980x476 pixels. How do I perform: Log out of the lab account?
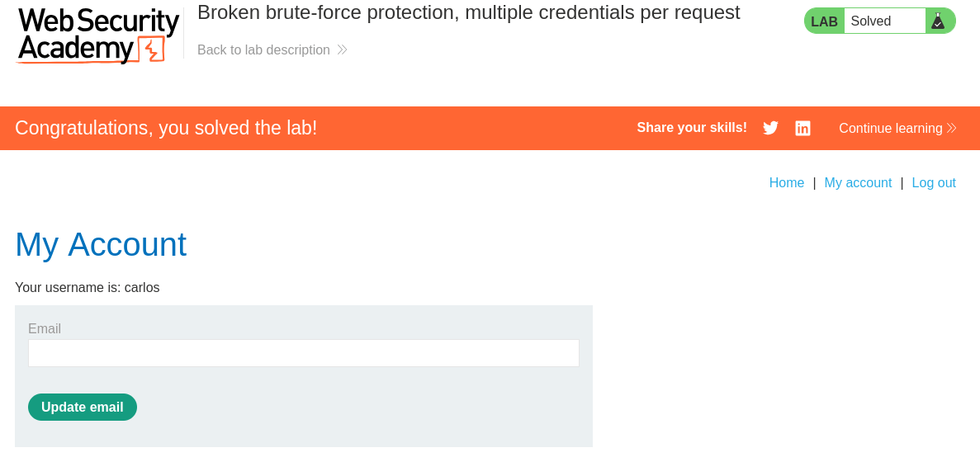click(934, 182)
